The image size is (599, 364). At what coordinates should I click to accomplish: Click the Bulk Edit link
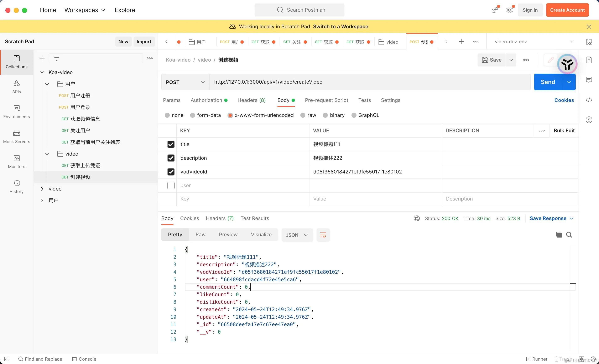564,131
